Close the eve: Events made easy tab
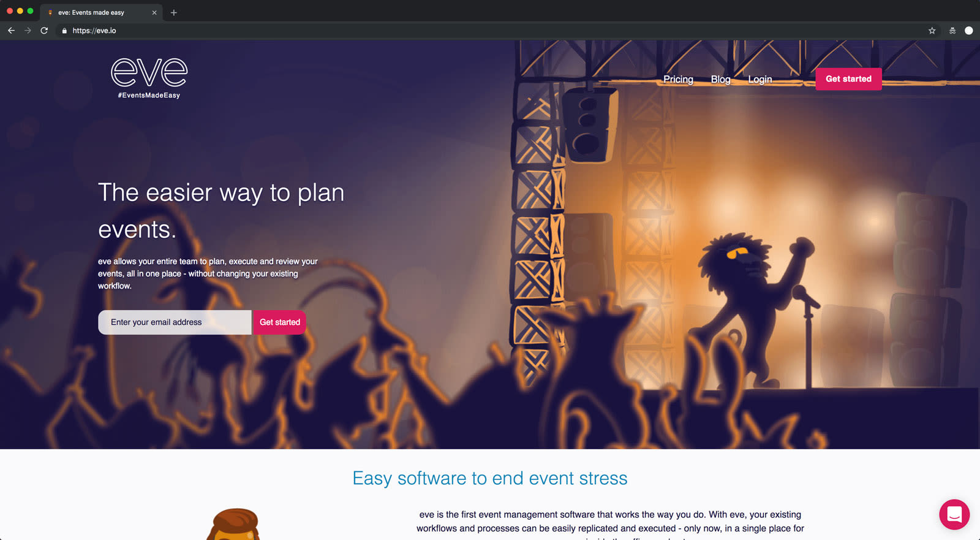Viewport: 980px width, 540px height. coord(154,12)
